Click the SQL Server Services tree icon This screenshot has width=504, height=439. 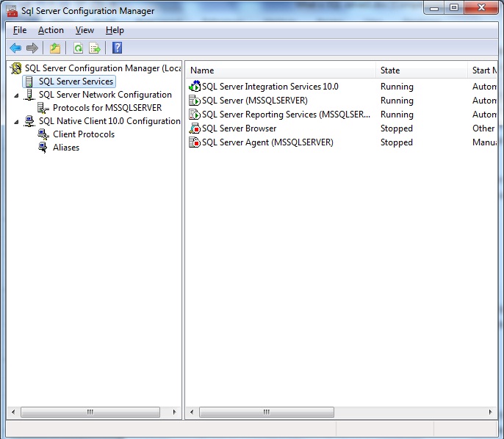29,81
